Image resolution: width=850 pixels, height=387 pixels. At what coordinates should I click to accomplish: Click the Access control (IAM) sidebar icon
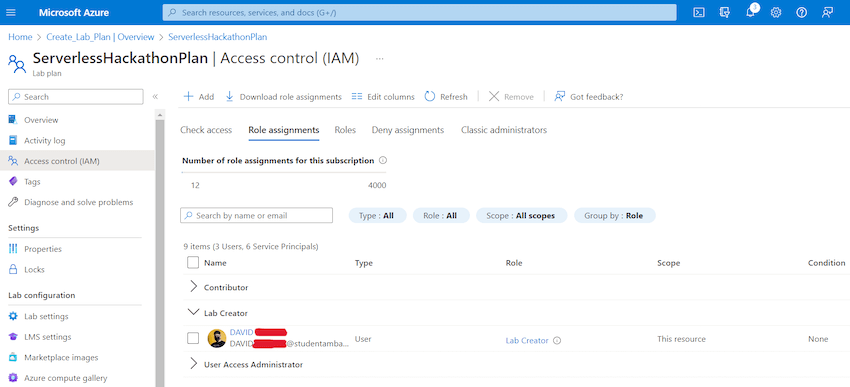(13, 161)
